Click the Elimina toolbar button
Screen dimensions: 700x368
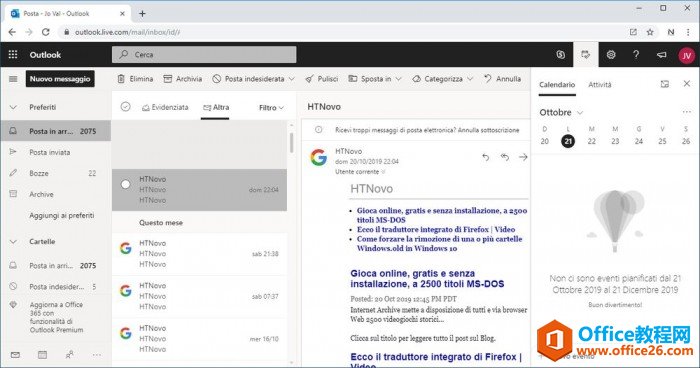[135, 79]
